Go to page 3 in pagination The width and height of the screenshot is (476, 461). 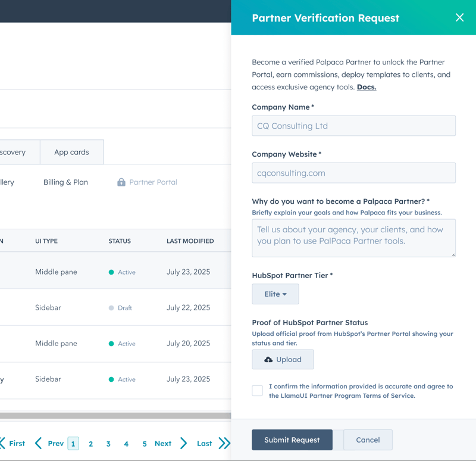108,444
